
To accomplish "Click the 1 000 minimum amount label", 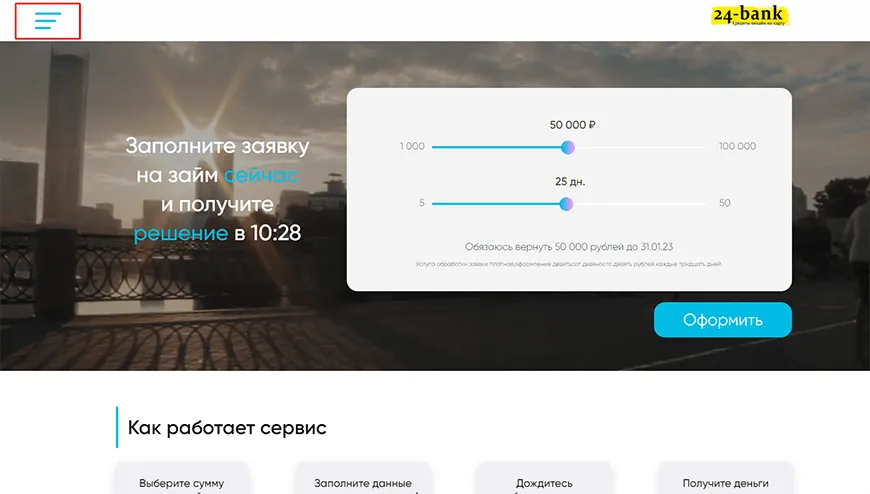I will (x=412, y=146).
